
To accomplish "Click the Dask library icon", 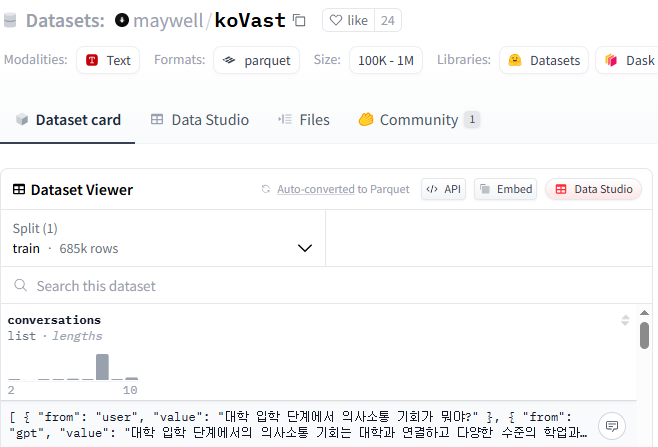I will click(611, 60).
